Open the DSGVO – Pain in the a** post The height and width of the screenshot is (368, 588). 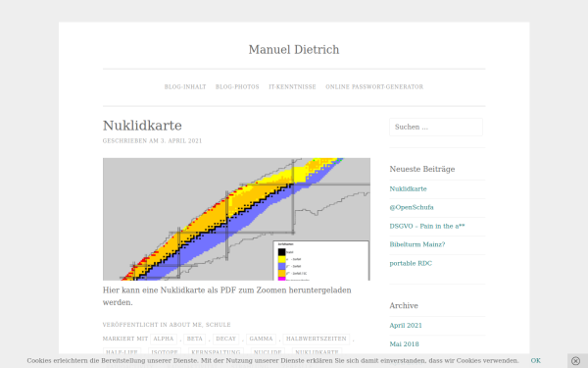[427, 226]
